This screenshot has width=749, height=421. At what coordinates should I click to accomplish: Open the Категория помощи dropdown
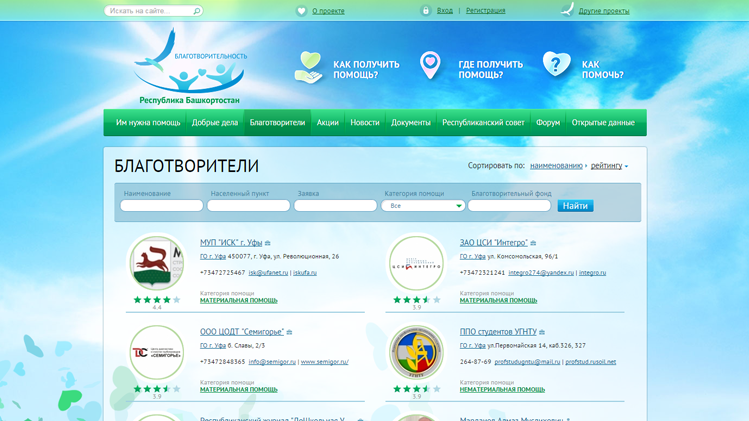point(423,206)
